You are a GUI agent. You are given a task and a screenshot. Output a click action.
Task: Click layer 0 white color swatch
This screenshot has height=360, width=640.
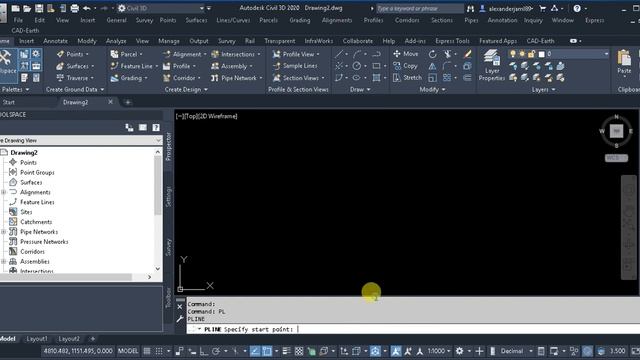click(542, 54)
